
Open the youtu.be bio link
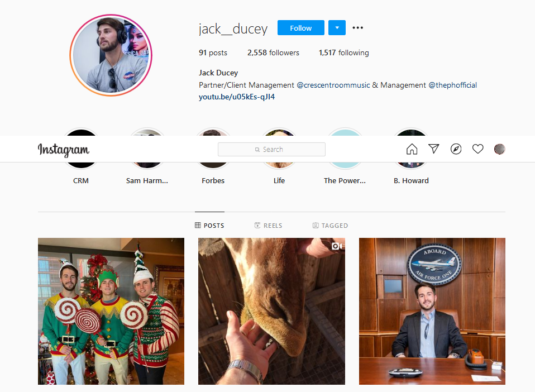[x=237, y=97]
